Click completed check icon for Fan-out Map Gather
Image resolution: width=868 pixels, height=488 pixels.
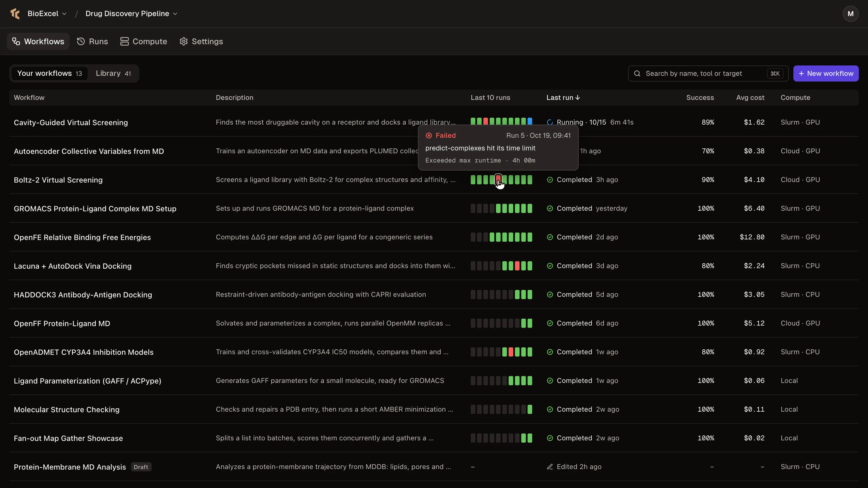pyautogui.click(x=550, y=438)
